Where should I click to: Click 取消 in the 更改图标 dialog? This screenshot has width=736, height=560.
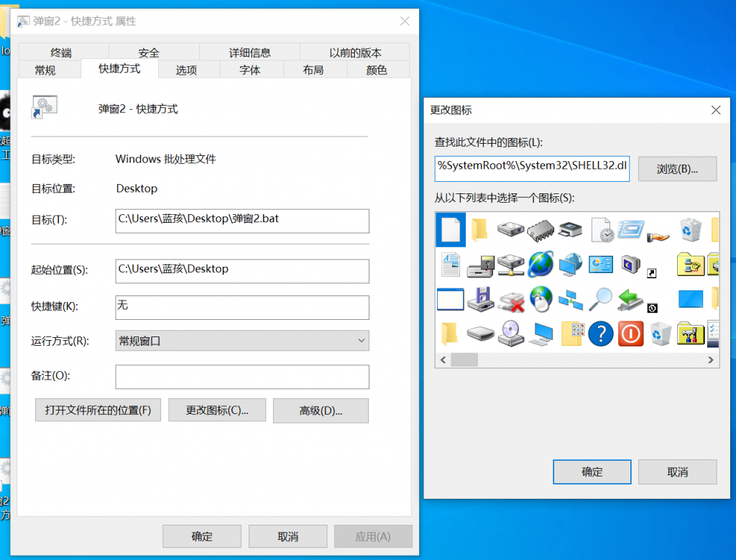[677, 472]
